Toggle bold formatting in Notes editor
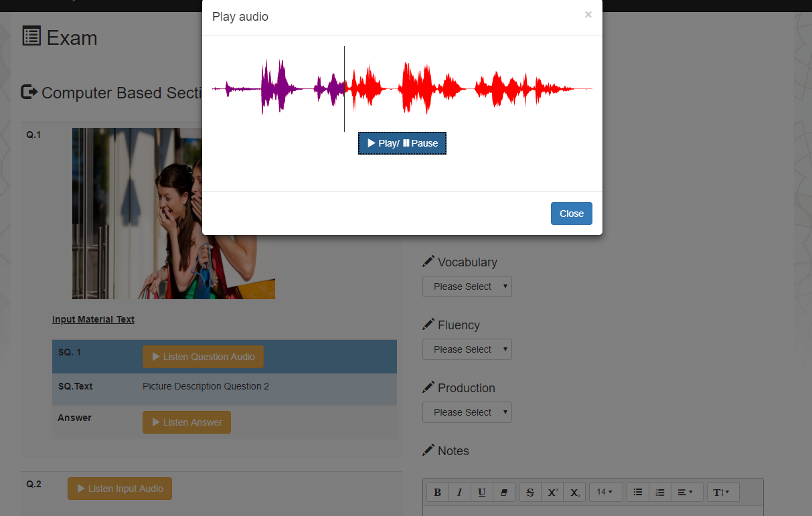This screenshot has height=516, width=812. tap(438, 493)
